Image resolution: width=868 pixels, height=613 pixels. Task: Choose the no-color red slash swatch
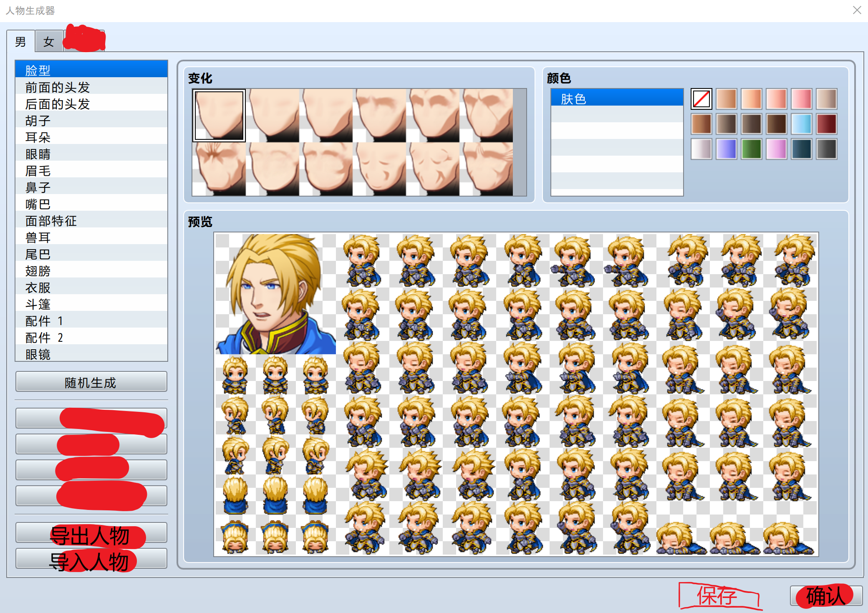[x=701, y=99]
